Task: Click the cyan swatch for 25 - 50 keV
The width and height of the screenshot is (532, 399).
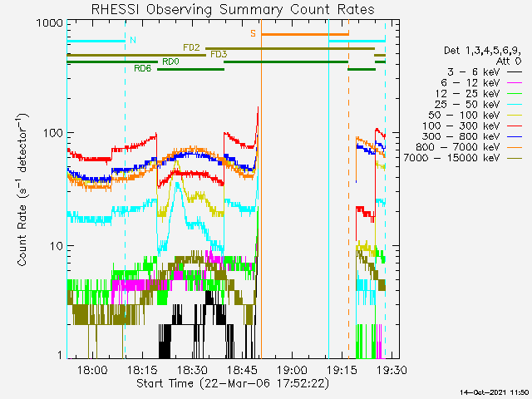Action: click(515, 105)
